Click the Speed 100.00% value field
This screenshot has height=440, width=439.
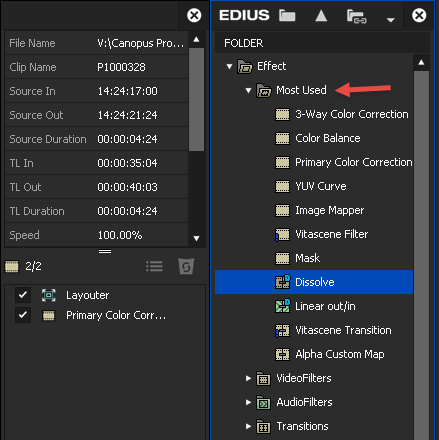pyautogui.click(x=142, y=235)
